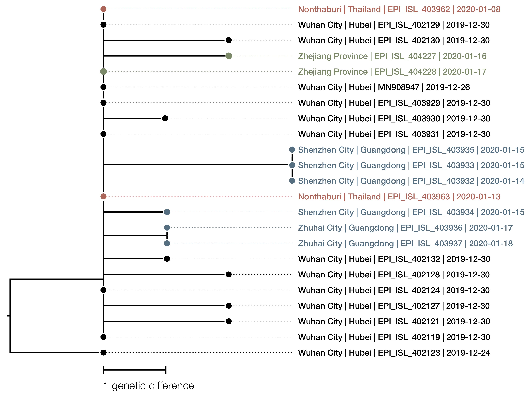This screenshot has height=400, width=532.
Task: Select the middle Shenzhen node for EPI_ISL_403933
Action: [292, 165]
